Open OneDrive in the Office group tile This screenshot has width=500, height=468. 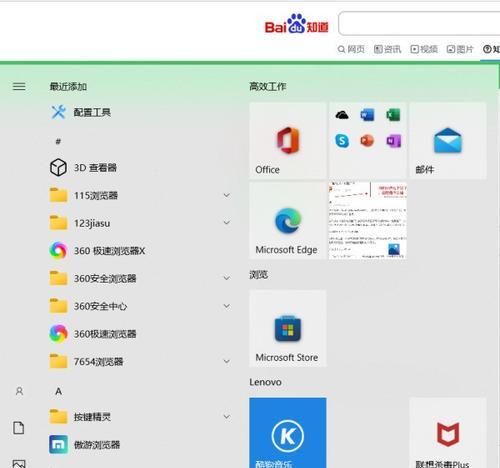point(342,115)
